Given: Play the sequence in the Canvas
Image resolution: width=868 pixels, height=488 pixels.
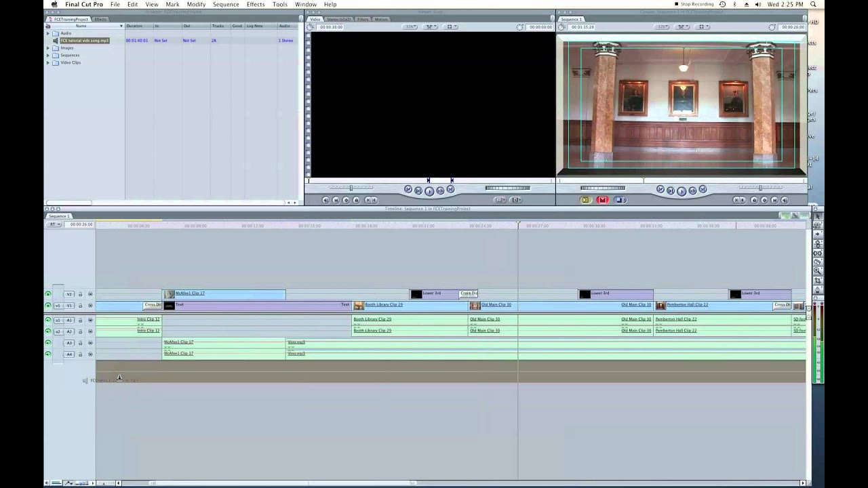Looking at the screenshot, I should (682, 191).
